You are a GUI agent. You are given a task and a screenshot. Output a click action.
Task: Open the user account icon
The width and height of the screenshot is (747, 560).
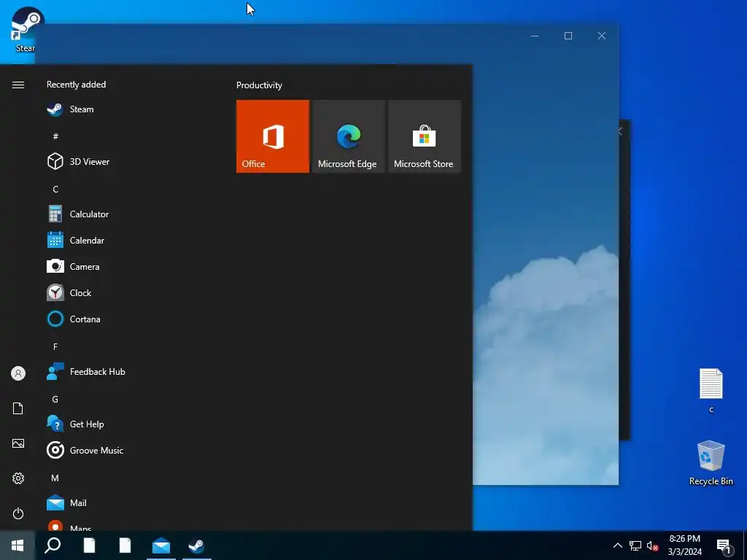pos(18,373)
